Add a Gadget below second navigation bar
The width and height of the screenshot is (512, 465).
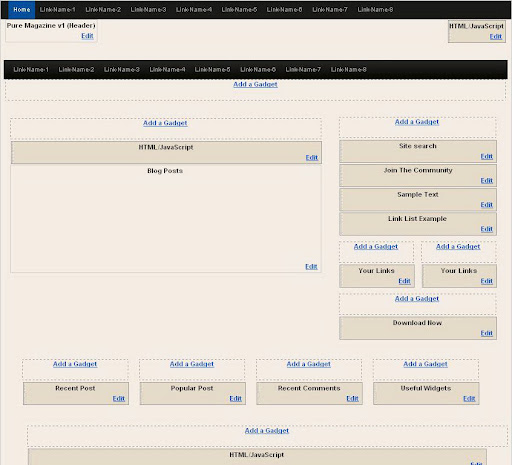pyautogui.click(x=255, y=84)
